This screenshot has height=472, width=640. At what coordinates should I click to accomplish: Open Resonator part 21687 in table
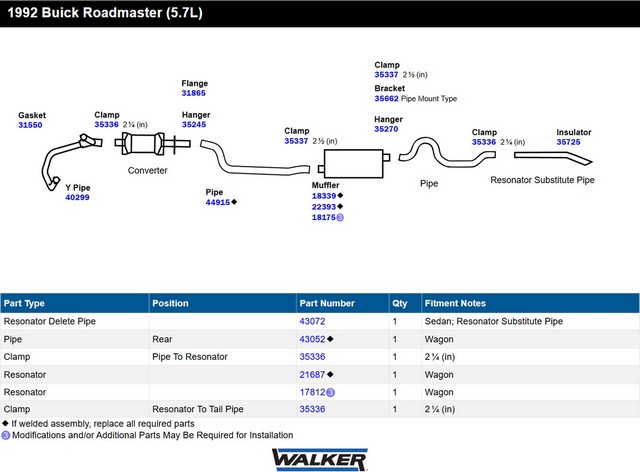pos(312,374)
